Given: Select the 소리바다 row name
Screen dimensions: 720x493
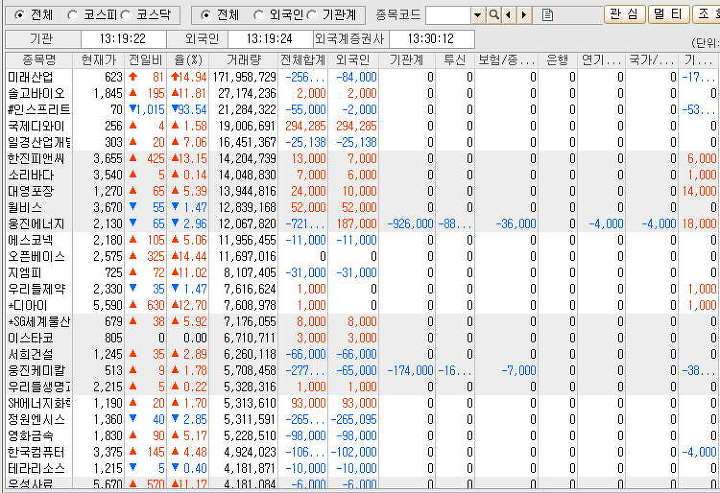Looking at the screenshot, I should coord(30,175).
